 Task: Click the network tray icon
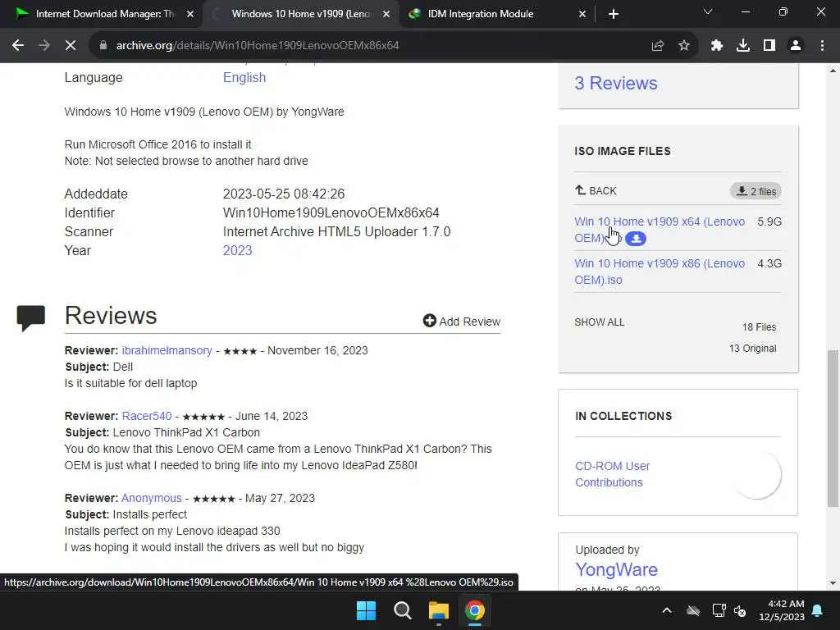[x=719, y=610]
